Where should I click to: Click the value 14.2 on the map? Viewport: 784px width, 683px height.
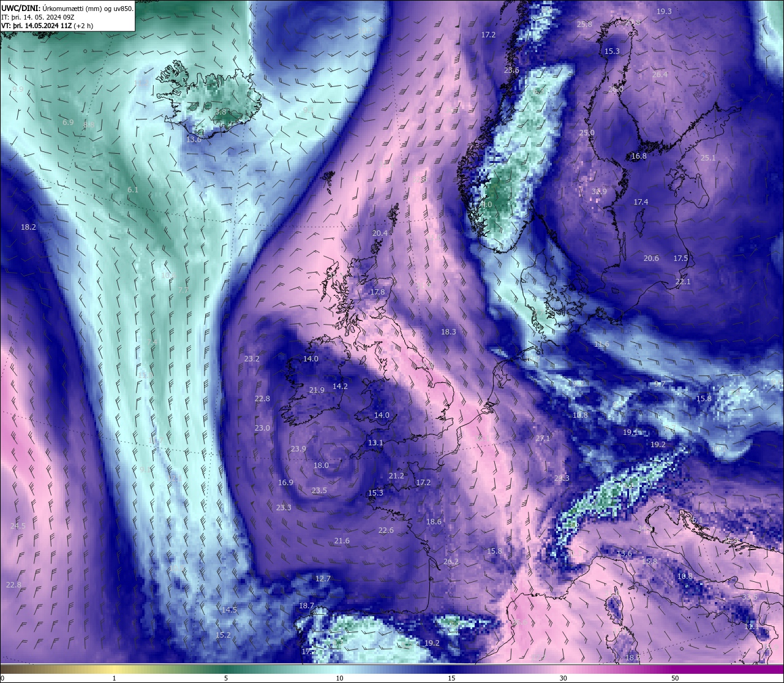click(340, 387)
